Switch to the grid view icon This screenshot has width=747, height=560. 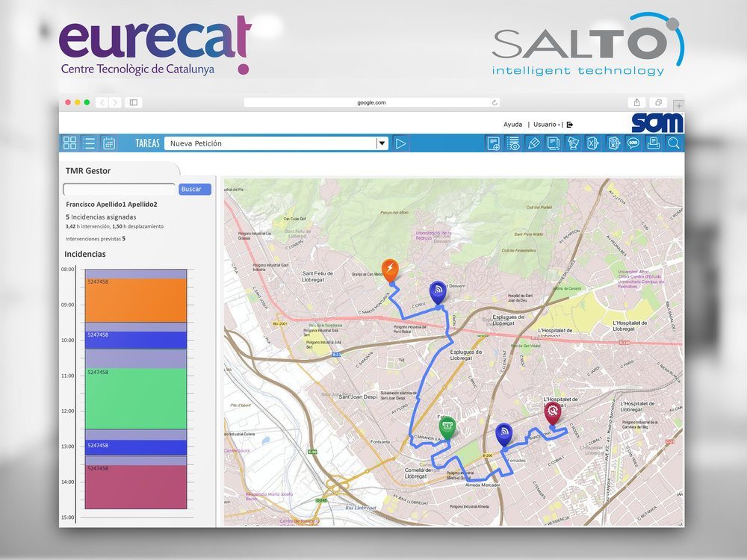pyautogui.click(x=69, y=143)
